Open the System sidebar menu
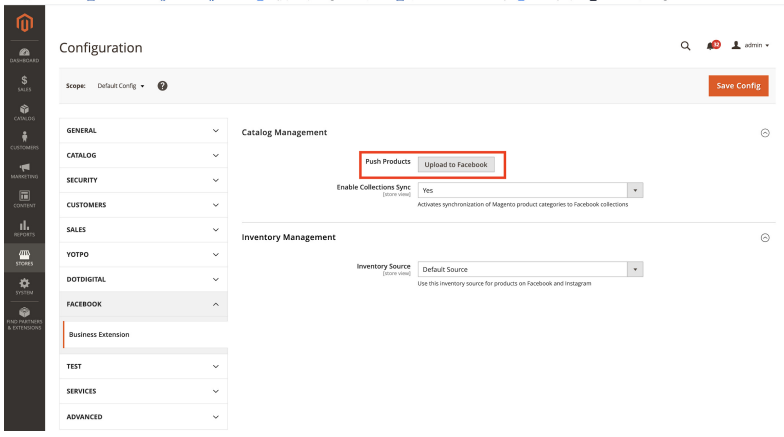 (x=24, y=286)
